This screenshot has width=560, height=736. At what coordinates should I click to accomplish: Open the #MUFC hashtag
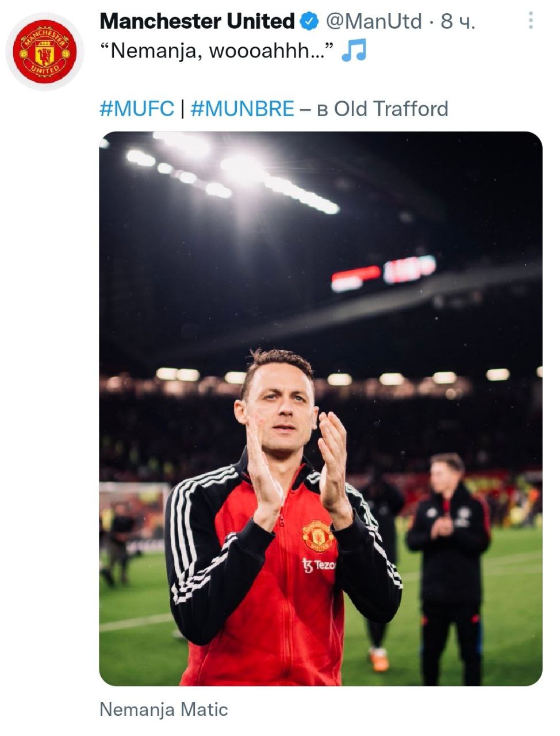point(137,109)
